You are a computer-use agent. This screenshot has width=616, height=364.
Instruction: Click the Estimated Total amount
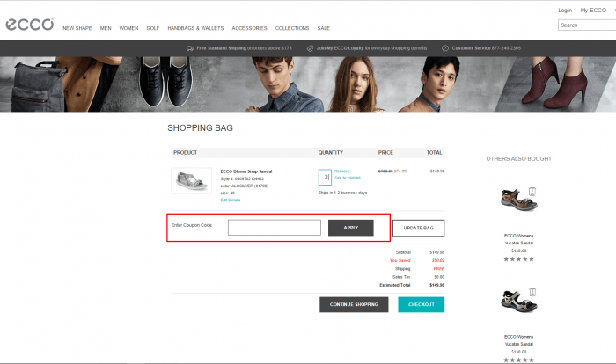(x=436, y=285)
